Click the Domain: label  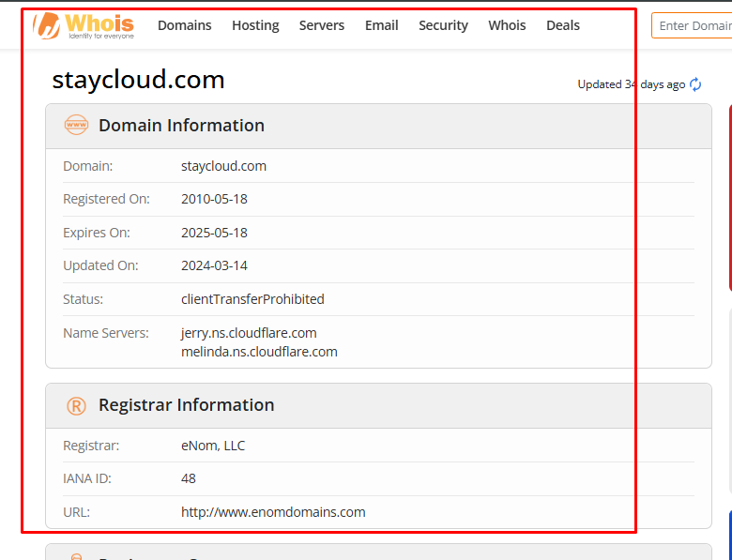88,166
